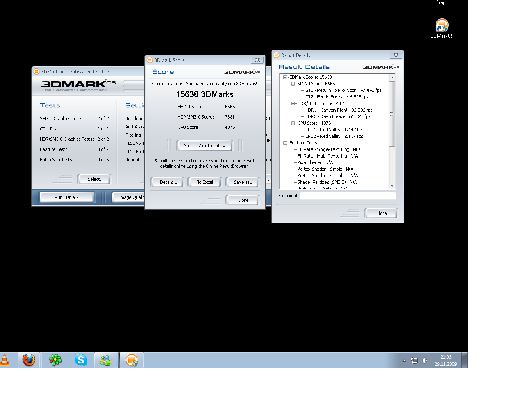Click SM2.0 Graphics Tests: 2 of 2 text
Viewport: 525px width, 420px height.
click(x=74, y=119)
